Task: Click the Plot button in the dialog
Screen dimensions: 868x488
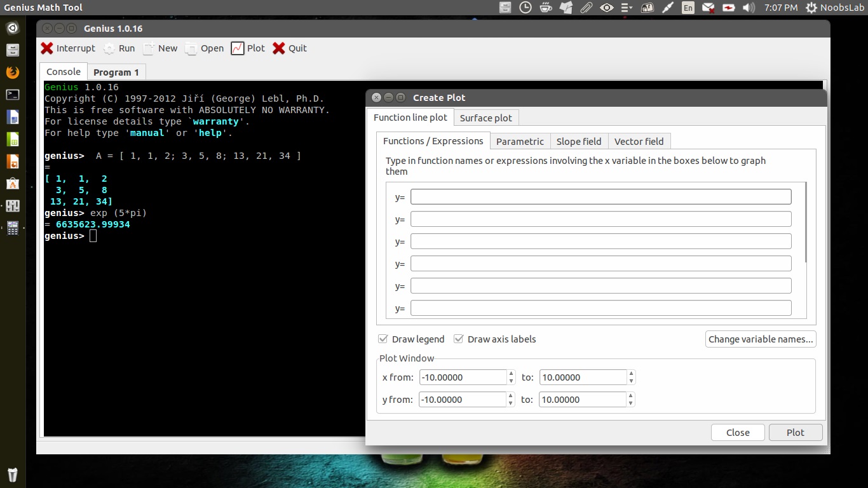Action: tap(795, 433)
